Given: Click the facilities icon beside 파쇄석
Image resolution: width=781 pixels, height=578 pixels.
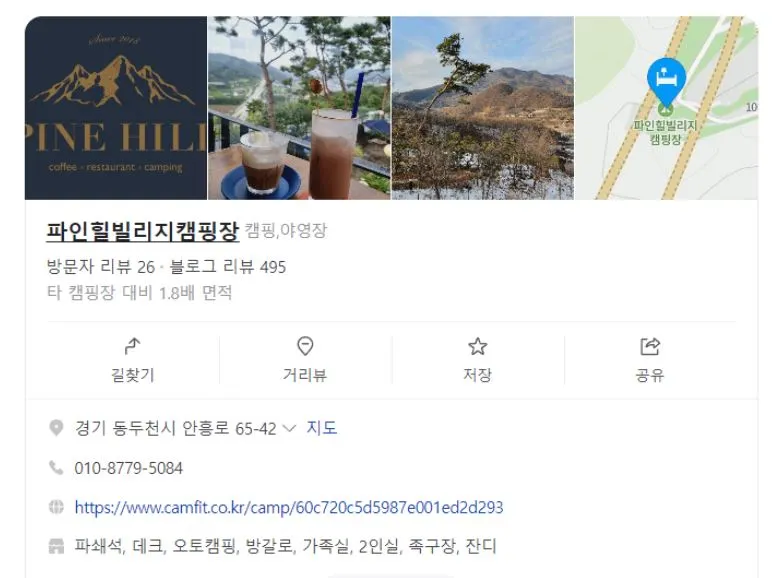Looking at the screenshot, I should [56, 546].
